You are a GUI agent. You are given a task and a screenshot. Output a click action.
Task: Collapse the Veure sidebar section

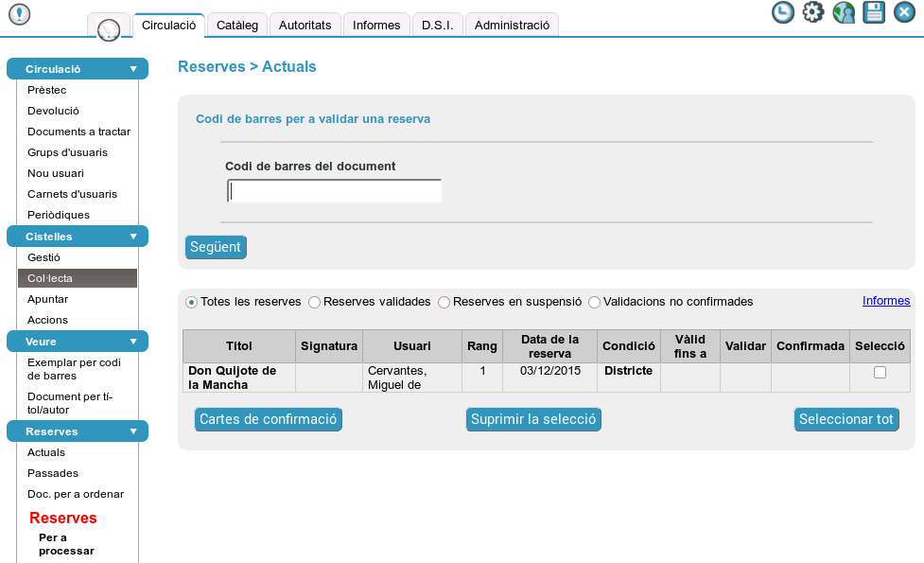point(133,342)
